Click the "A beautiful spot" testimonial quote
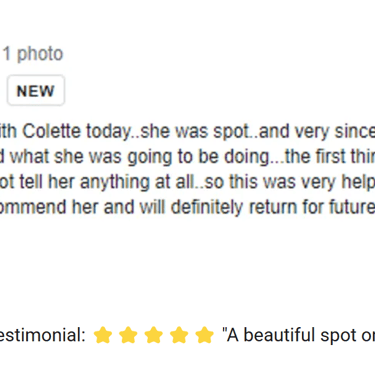The width and height of the screenshot is (375, 366). click(298, 335)
